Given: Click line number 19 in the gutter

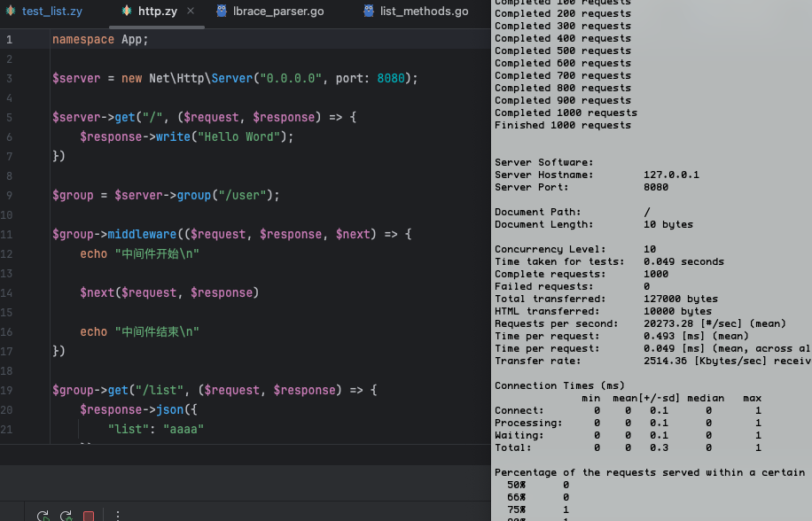Looking at the screenshot, I should [8, 391].
